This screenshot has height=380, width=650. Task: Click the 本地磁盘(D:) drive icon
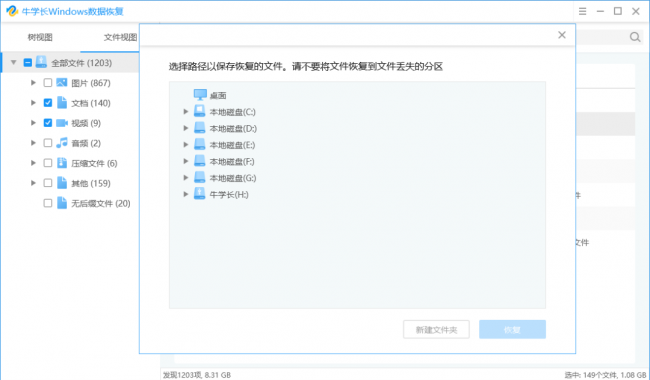[199, 128]
